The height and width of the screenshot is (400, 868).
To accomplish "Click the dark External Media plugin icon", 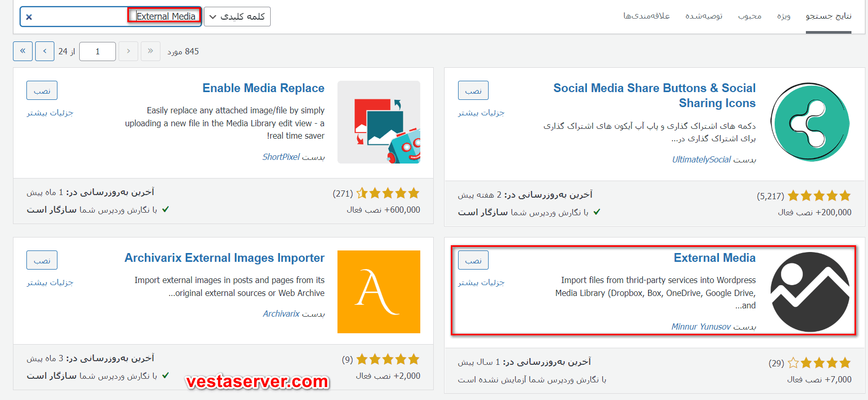I will point(810,292).
